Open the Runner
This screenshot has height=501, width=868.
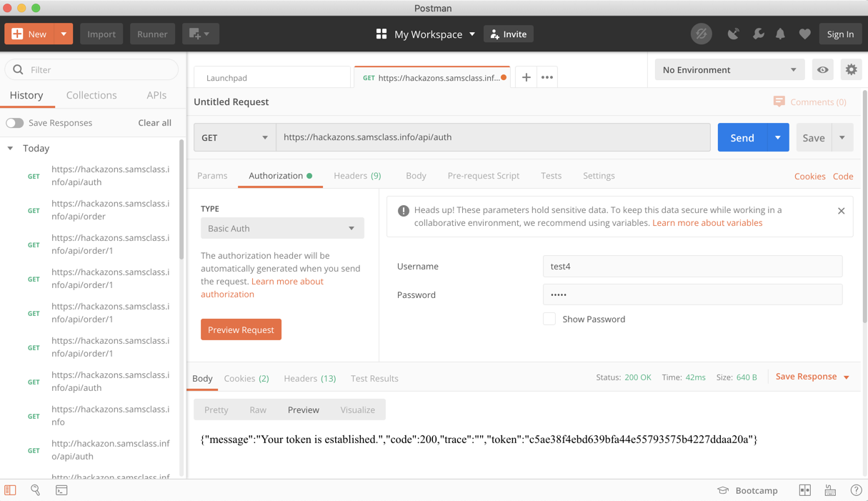[152, 34]
